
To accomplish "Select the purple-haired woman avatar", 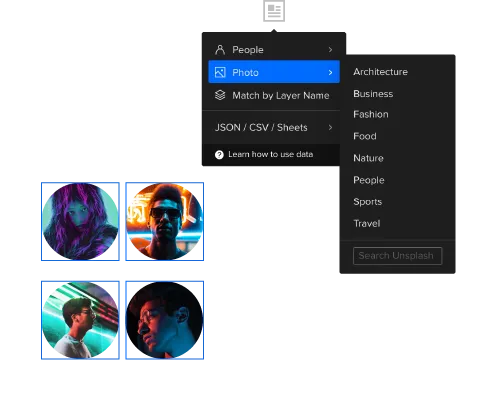I will point(80,221).
